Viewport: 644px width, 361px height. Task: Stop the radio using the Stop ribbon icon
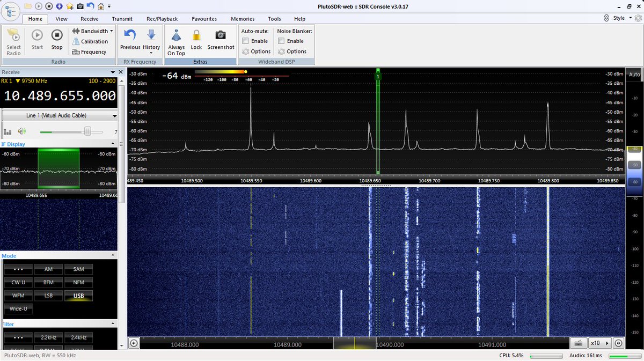click(x=57, y=40)
